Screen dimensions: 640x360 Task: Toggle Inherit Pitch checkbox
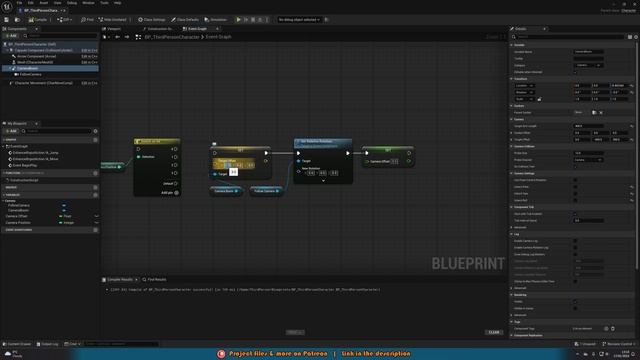(576, 187)
